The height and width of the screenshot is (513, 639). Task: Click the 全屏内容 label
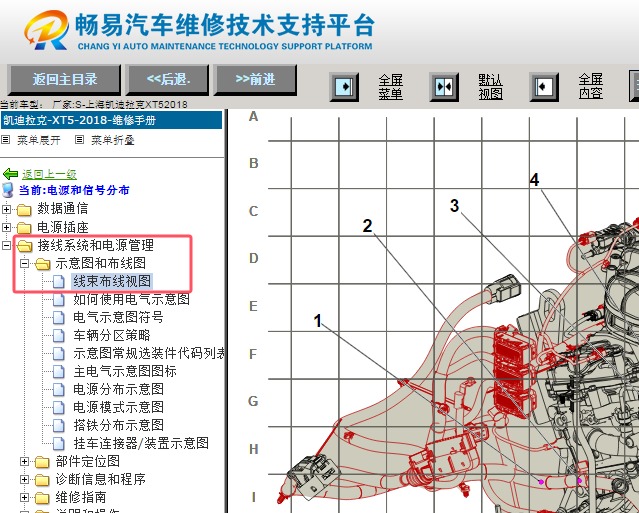[x=591, y=86]
